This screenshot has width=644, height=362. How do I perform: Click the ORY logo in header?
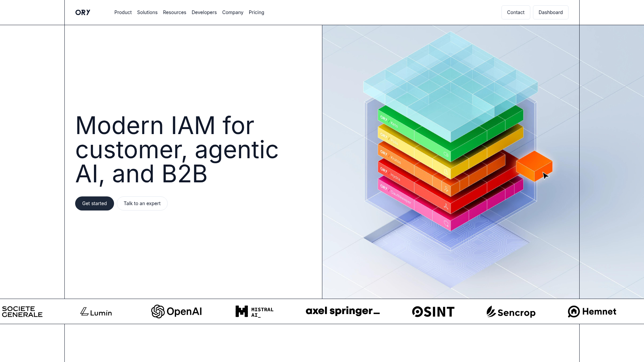pyautogui.click(x=83, y=12)
